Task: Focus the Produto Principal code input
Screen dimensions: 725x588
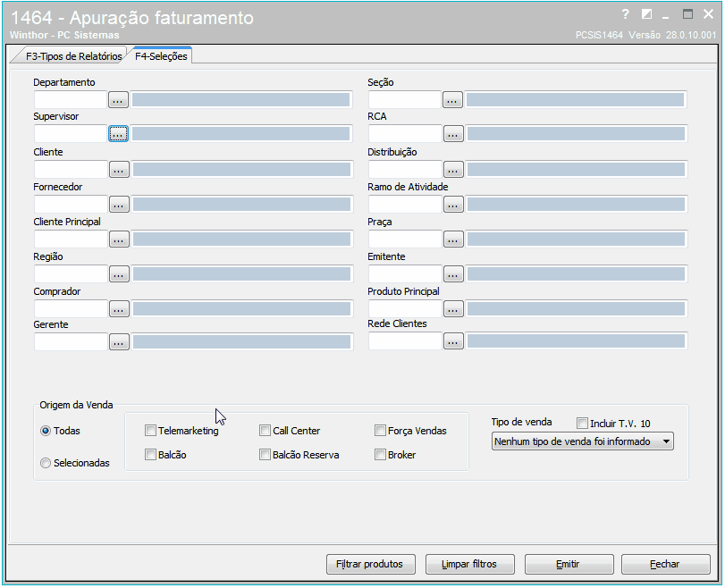Action: tap(405, 309)
